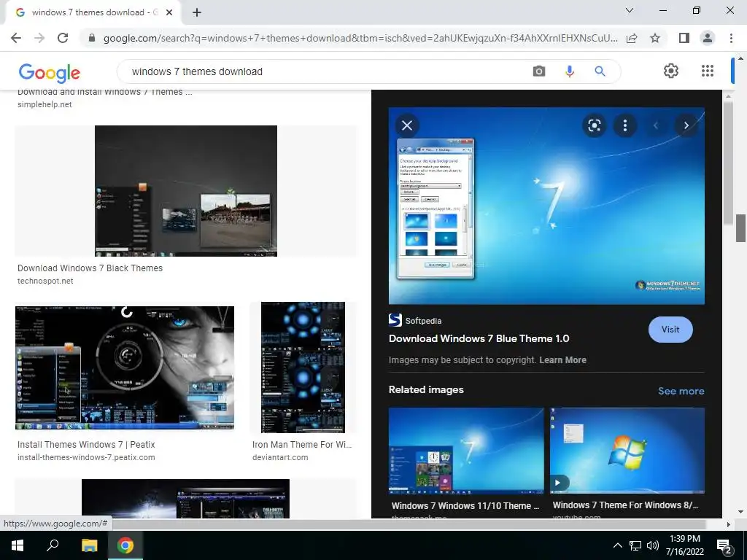
Task: Reload the current page
Action: pyautogui.click(x=63, y=38)
